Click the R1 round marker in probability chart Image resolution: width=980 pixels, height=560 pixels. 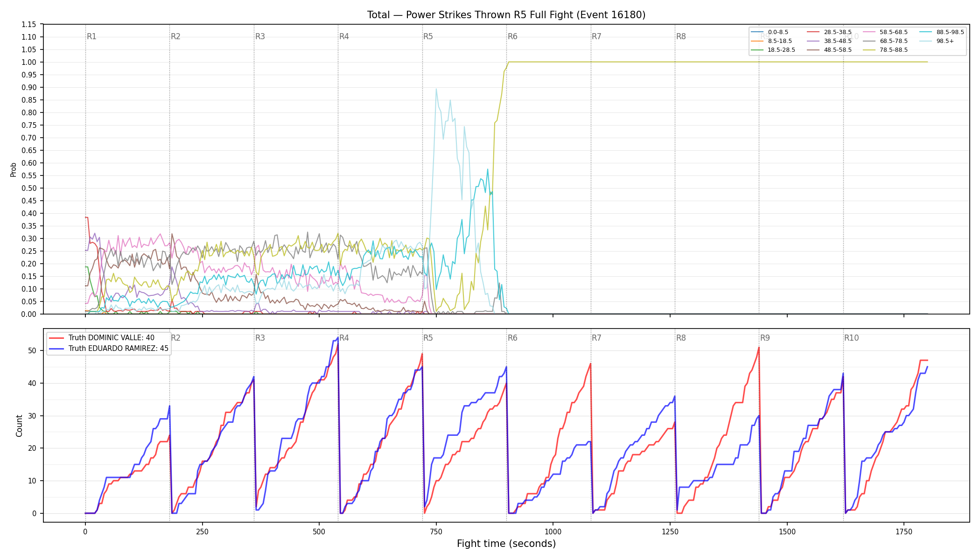point(91,36)
